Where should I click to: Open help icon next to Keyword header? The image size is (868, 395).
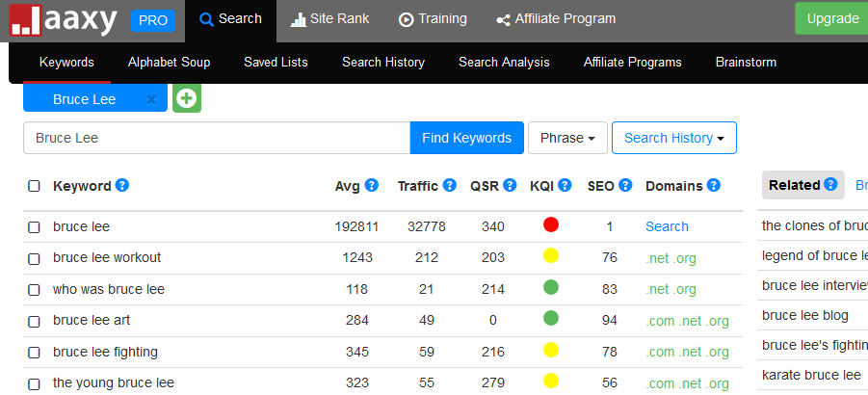coord(121,185)
